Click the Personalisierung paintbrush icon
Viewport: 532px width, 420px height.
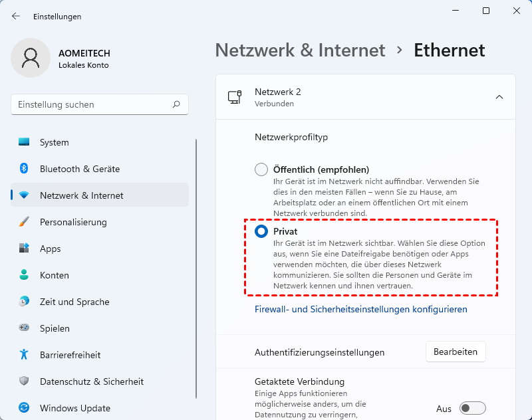coord(25,222)
